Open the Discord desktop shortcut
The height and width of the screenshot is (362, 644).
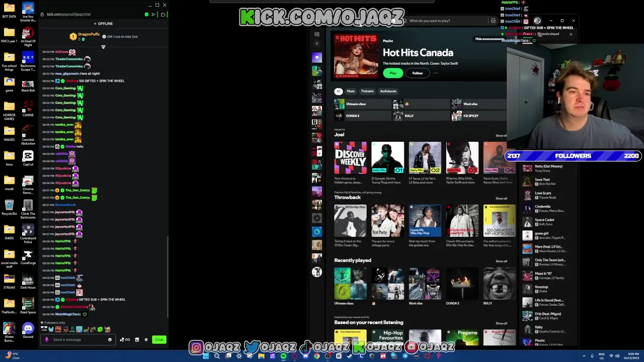28,330
